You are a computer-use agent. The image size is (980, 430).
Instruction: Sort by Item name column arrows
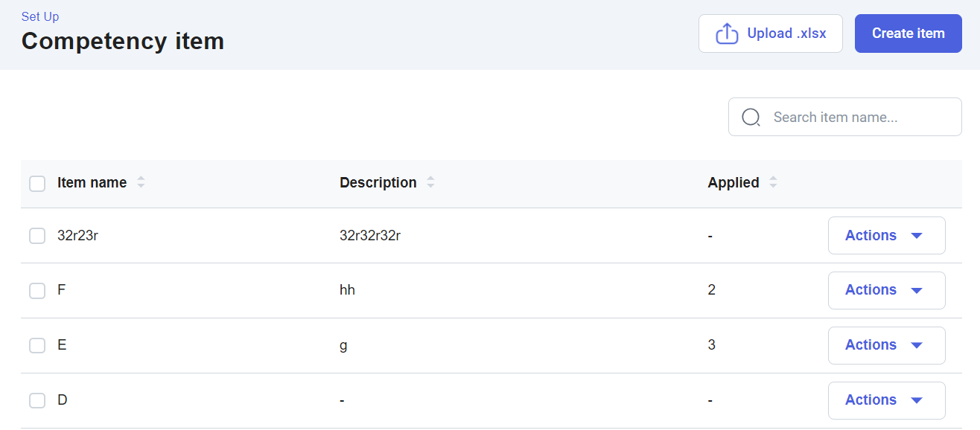coord(141,182)
